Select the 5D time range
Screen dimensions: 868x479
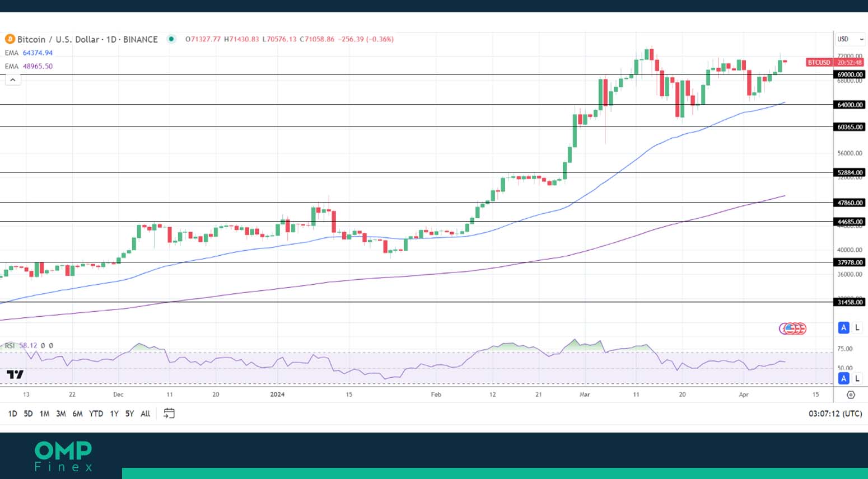pos(28,414)
